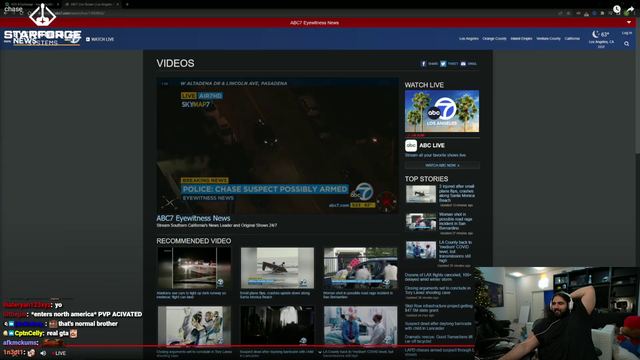Open Dozens of LAX flights canceled story
The image size is (640, 360).
pos(438,277)
